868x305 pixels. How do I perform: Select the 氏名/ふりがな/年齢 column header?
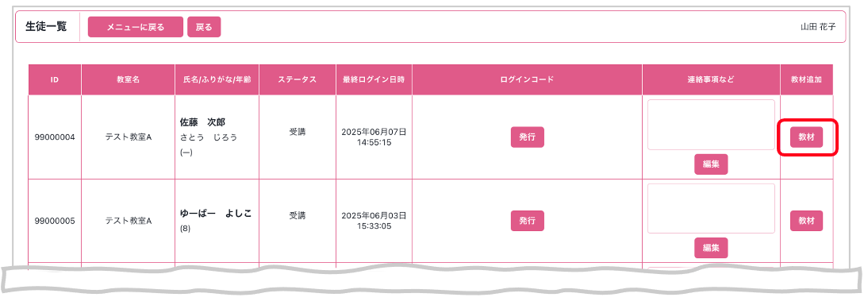[217, 80]
